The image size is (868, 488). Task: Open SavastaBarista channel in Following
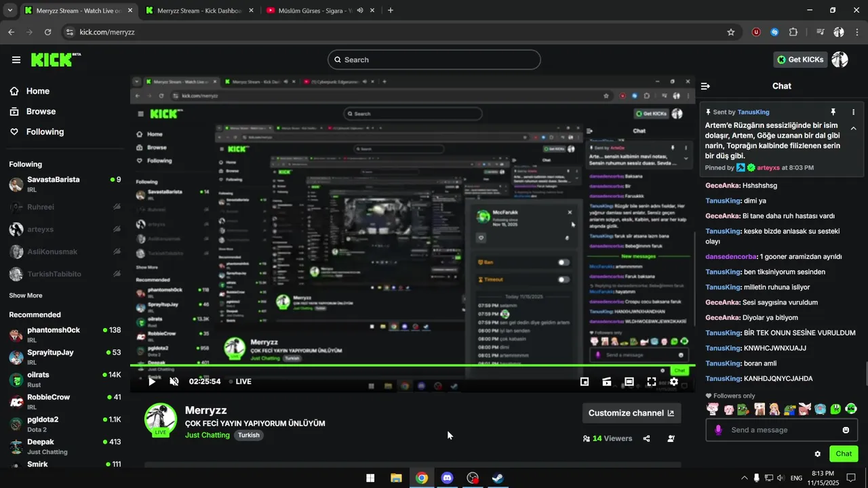pyautogui.click(x=65, y=184)
